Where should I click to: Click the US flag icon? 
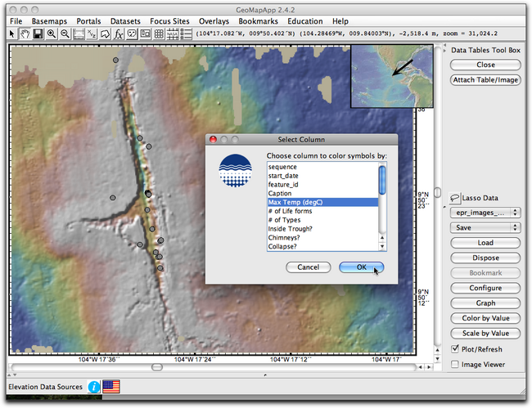pos(110,386)
